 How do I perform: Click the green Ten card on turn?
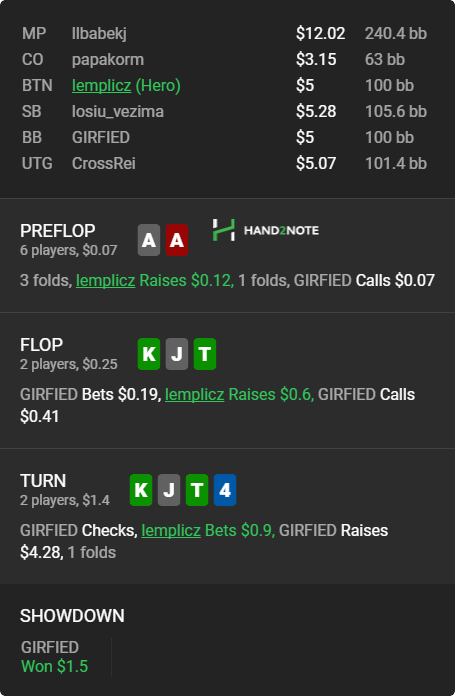pos(197,490)
